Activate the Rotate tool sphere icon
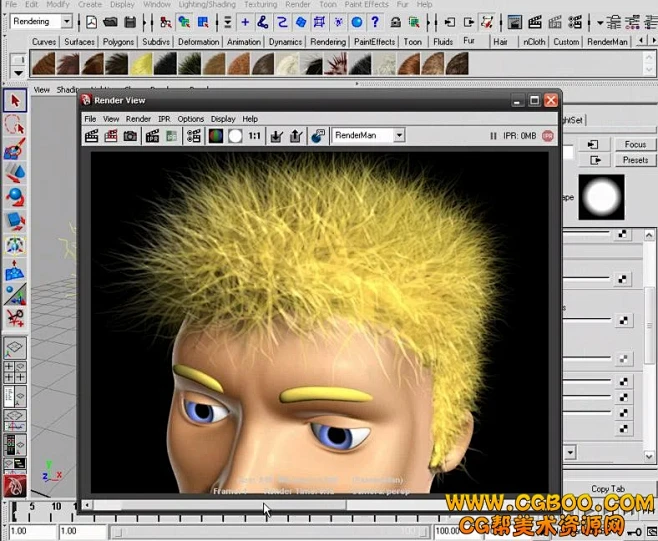Viewport: 658px width, 541px height. 15,197
